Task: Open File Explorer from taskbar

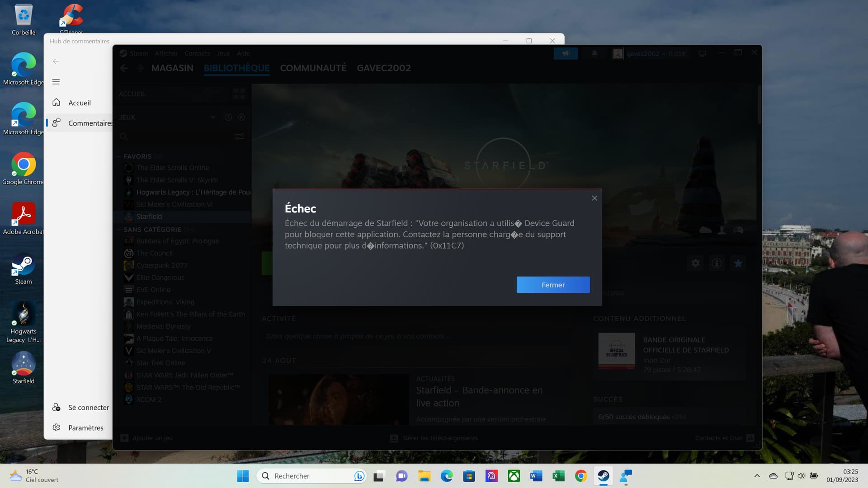Action: pyautogui.click(x=424, y=476)
